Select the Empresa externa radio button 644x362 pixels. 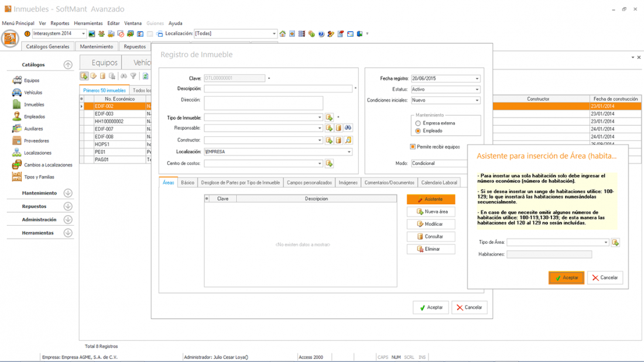click(x=418, y=123)
